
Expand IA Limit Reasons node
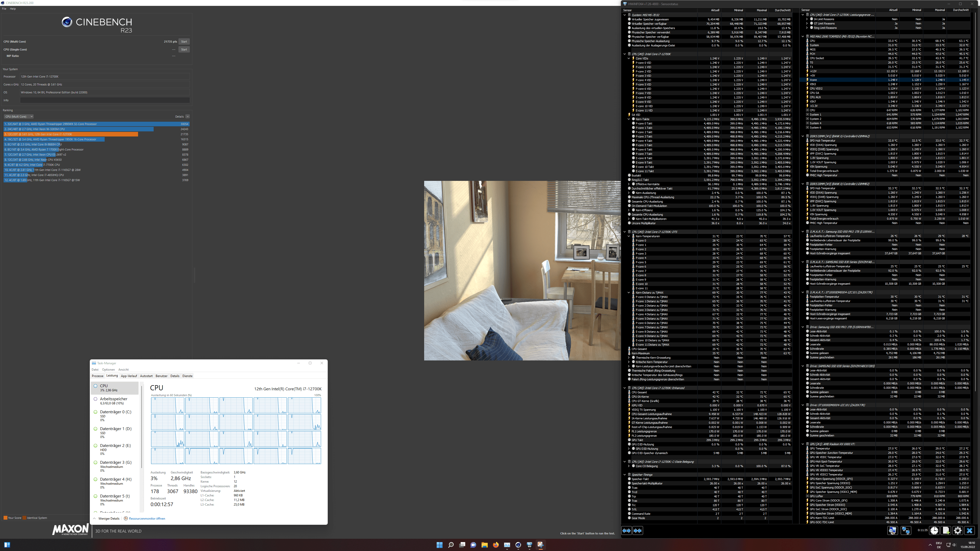[807, 19]
